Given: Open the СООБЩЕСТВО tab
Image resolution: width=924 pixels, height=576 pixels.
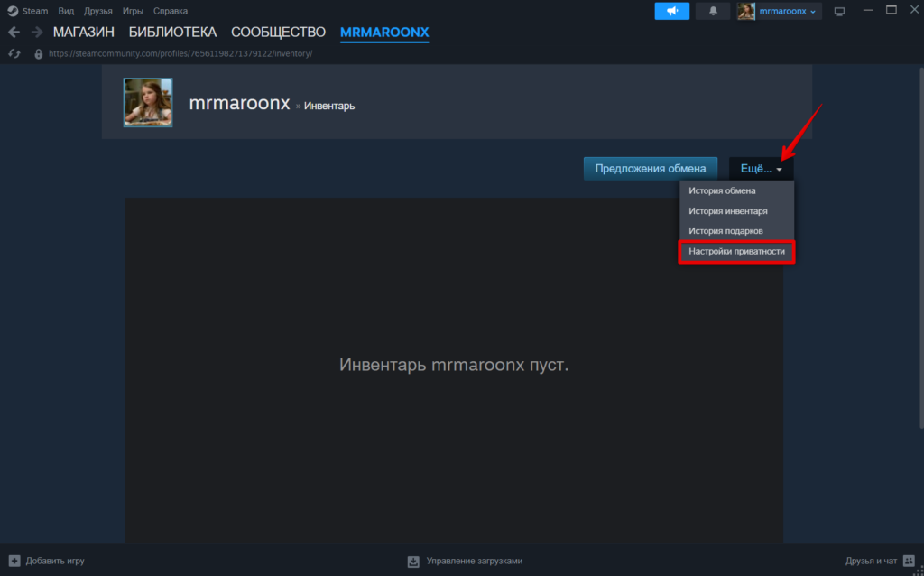Looking at the screenshot, I should 278,32.
